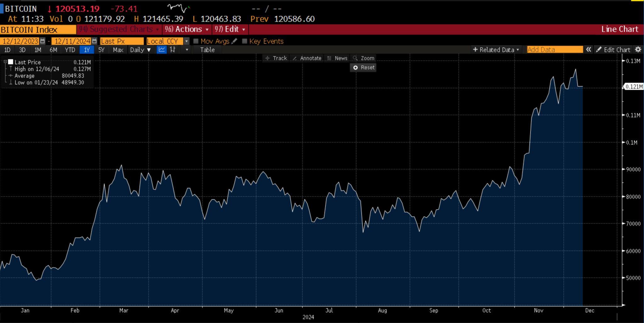Click the calendar icon beside 12/12/2023

43,41
